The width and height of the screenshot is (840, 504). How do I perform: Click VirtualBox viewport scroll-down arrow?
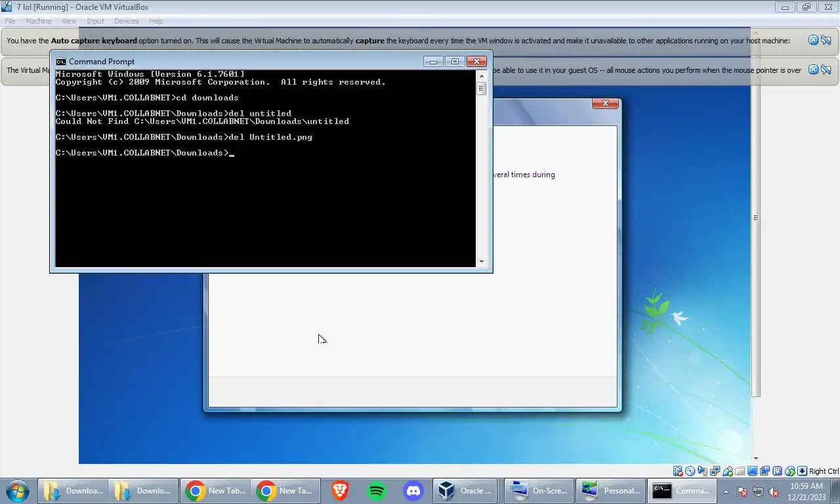(x=755, y=459)
